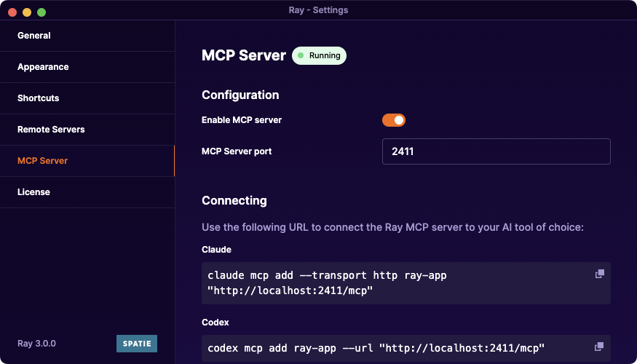Open the General settings section
The image size is (637, 364).
pos(87,36)
